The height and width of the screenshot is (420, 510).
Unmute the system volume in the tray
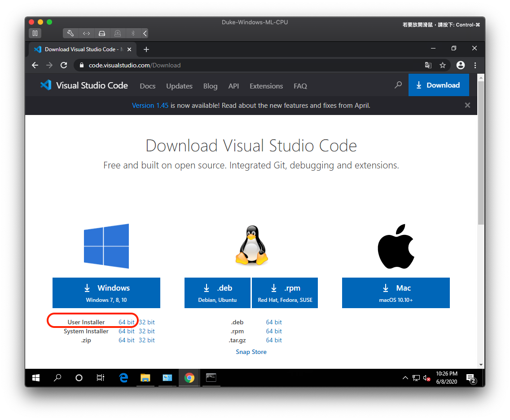tap(426, 378)
